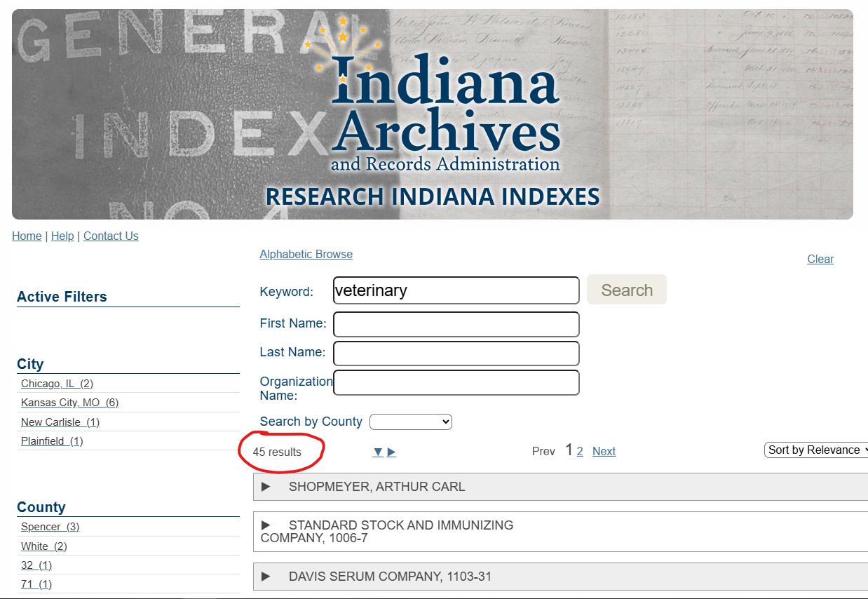The height and width of the screenshot is (599, 868).
Task: Click the Keyword input field
Action: pos(456,290)
